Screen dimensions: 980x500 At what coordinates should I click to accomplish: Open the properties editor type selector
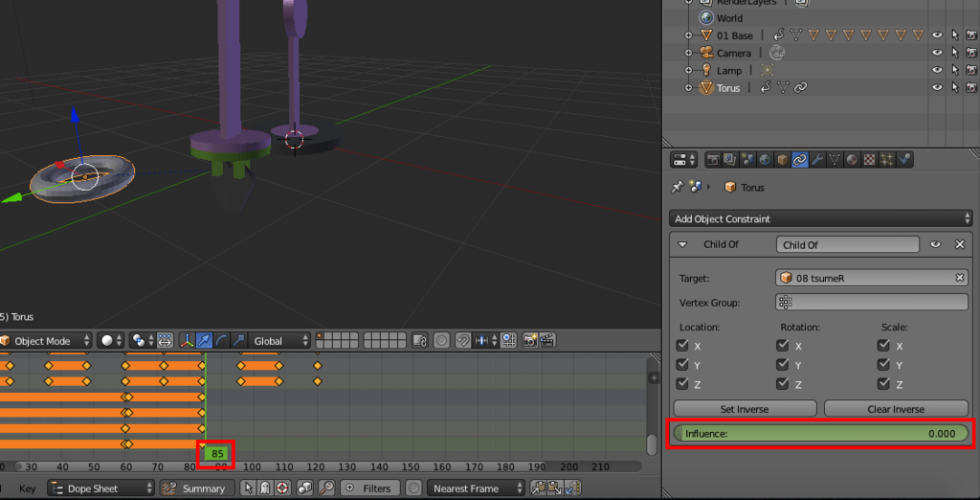[683, 160]
